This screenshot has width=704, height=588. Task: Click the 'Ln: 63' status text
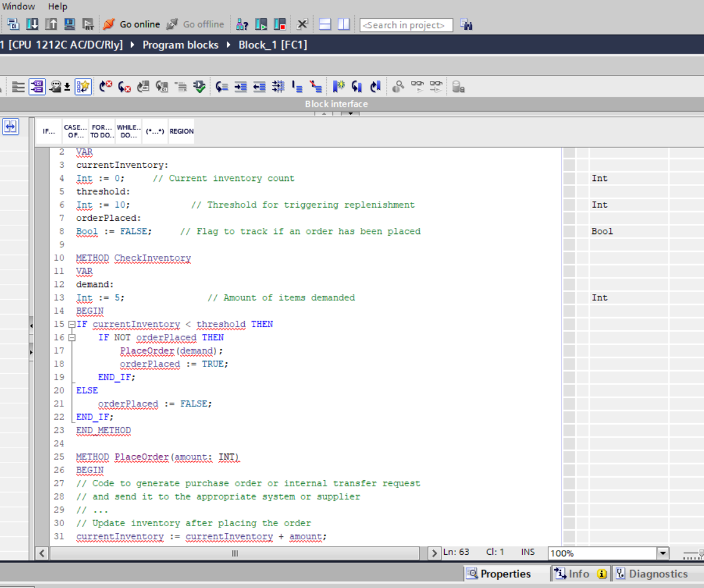click(456, 552)
